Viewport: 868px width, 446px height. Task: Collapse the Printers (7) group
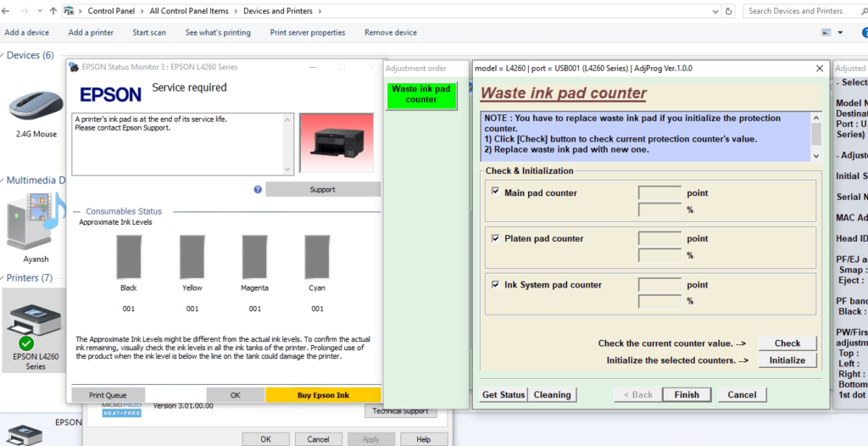(3, 278)
